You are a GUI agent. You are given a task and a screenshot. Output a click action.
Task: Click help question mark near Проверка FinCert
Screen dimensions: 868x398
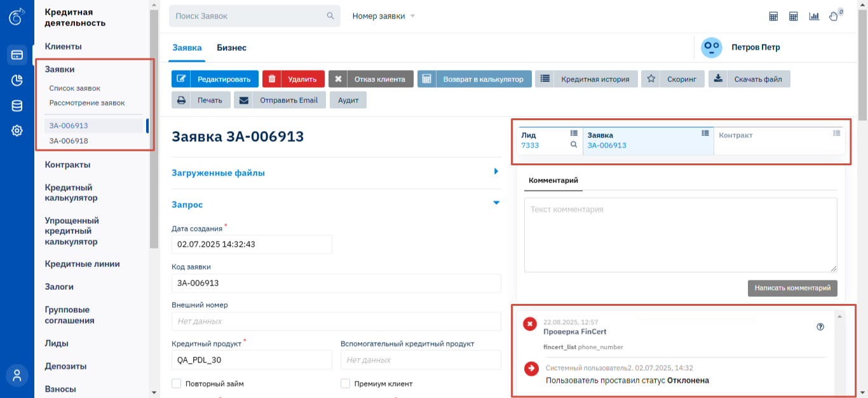pos(820,327)
